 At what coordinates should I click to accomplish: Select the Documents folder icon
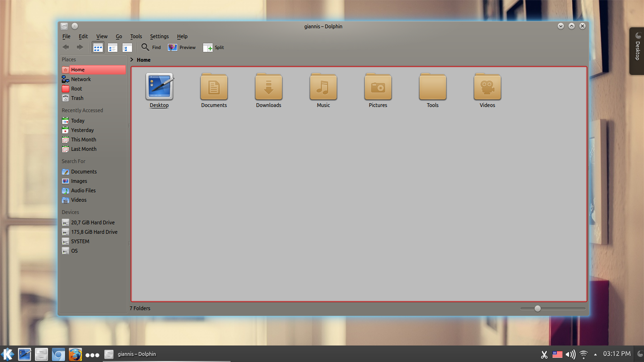tap(214, 87)
